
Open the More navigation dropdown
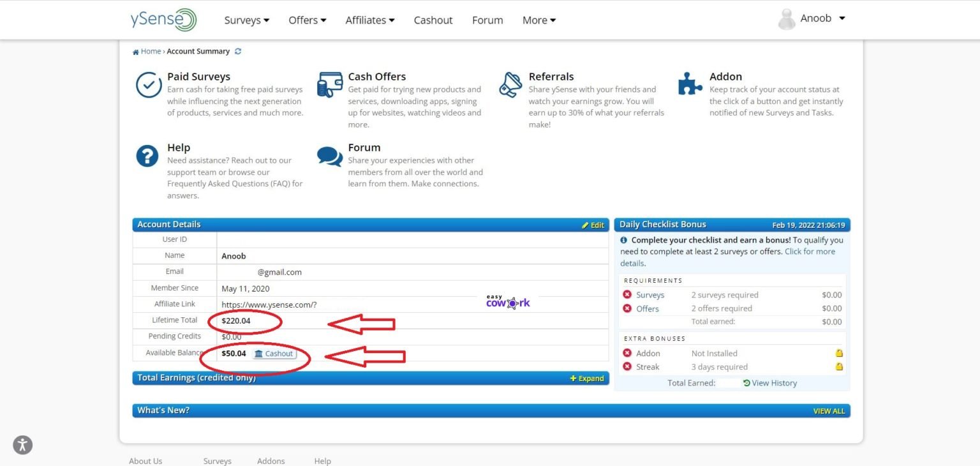[538, 20]
